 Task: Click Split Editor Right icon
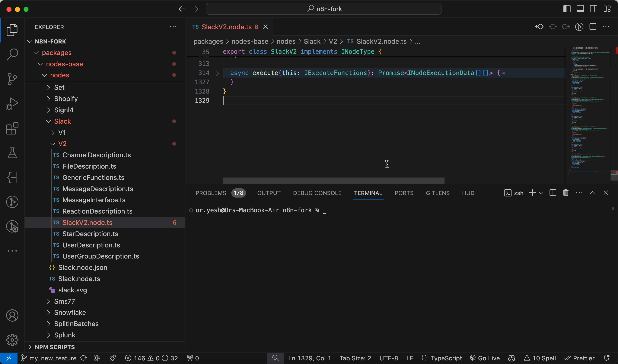[593, 27]
